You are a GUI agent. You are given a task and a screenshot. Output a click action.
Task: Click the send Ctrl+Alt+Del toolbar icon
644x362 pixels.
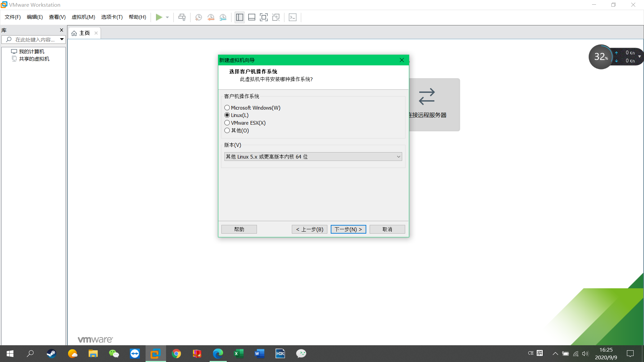point(182,17)
